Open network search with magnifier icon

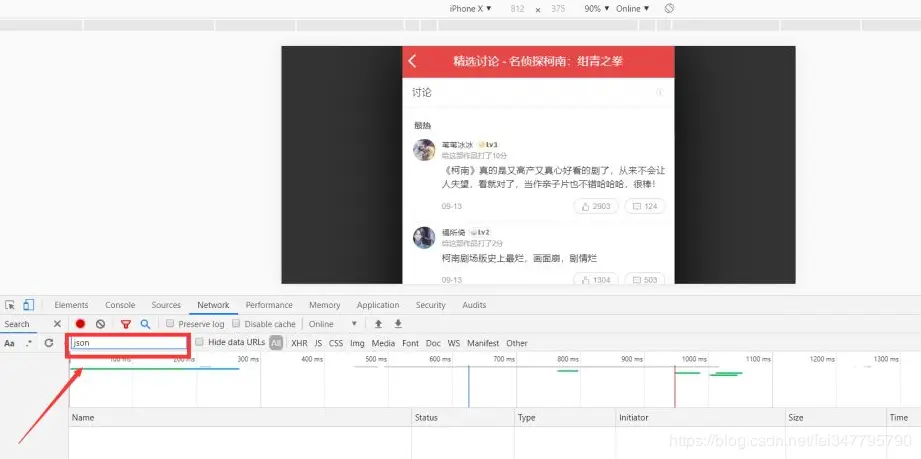[145, 324]
